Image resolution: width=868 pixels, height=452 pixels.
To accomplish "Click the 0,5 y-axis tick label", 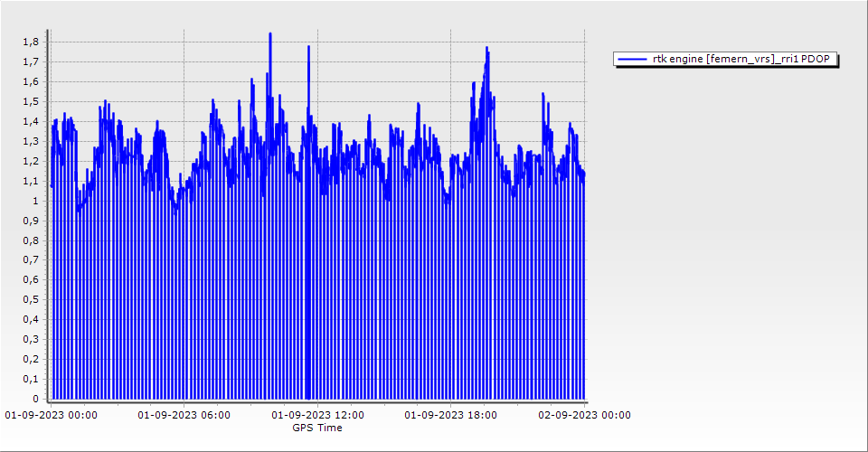I will point(31,300).
